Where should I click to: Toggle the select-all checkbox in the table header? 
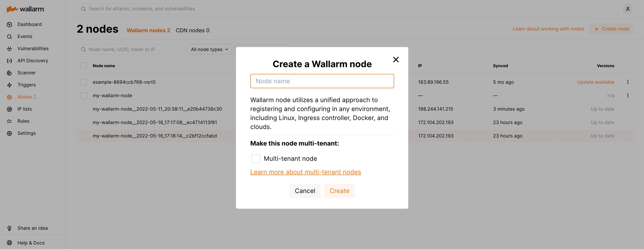click(x=84, y=65)
